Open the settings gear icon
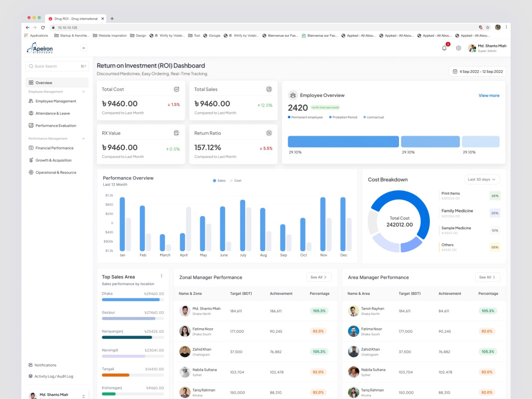532x399 pixels. [459, 48]
